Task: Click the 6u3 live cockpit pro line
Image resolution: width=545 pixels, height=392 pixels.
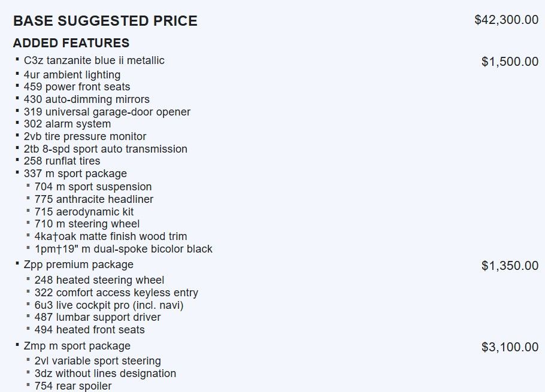Action: pos(109,305)
